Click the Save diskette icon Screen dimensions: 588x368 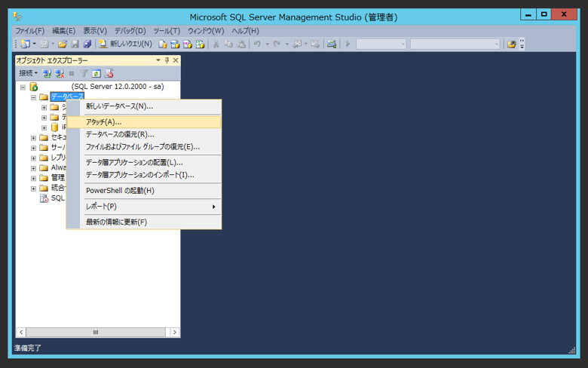point(75,44)
